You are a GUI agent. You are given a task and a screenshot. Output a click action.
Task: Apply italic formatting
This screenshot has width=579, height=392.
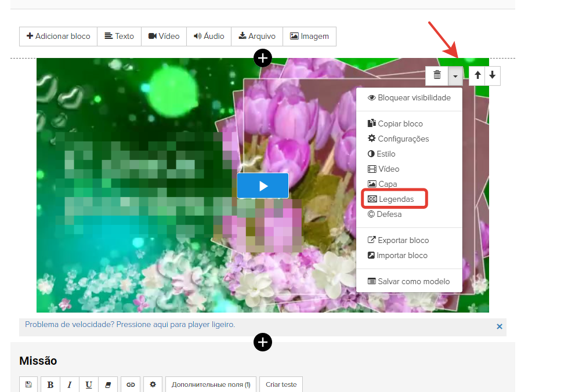tap(70, 384)
